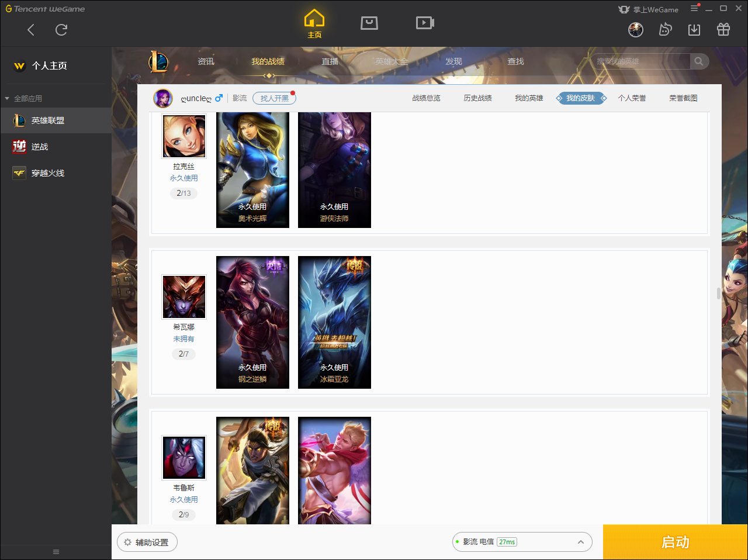This screenshot has width=748, height=560.
Task: Open the 钢之逆鳞 skin card
Action: (x=252, y=322)
